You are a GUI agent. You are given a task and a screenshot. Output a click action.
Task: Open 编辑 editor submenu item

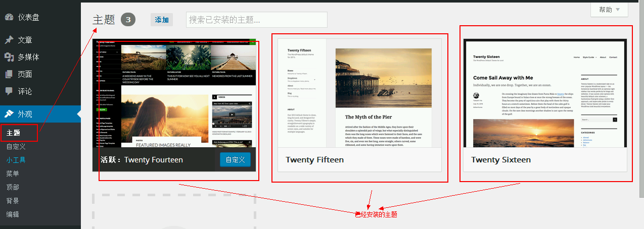click(x=13, y=214)
